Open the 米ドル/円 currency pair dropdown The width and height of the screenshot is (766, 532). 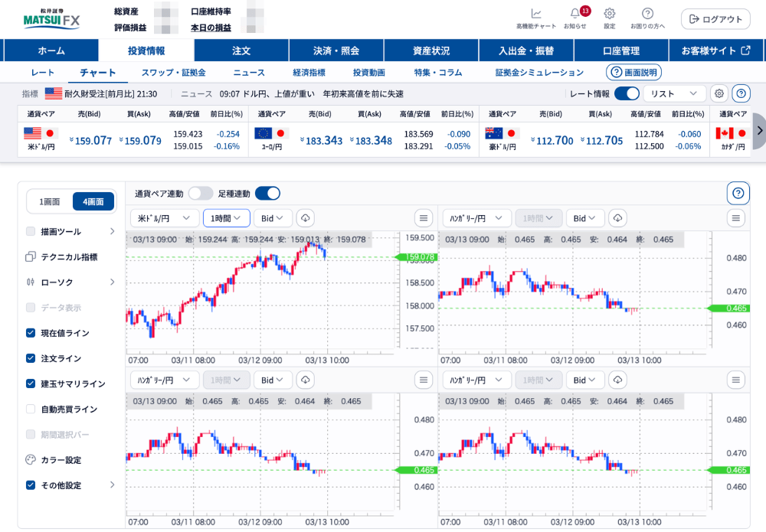tap(165, 218)
